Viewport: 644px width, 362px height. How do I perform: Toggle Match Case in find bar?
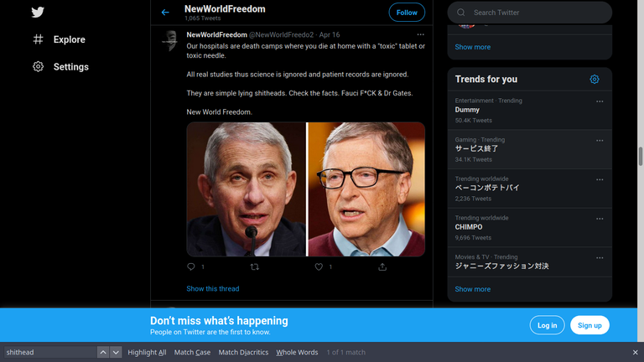coord(192,352)
